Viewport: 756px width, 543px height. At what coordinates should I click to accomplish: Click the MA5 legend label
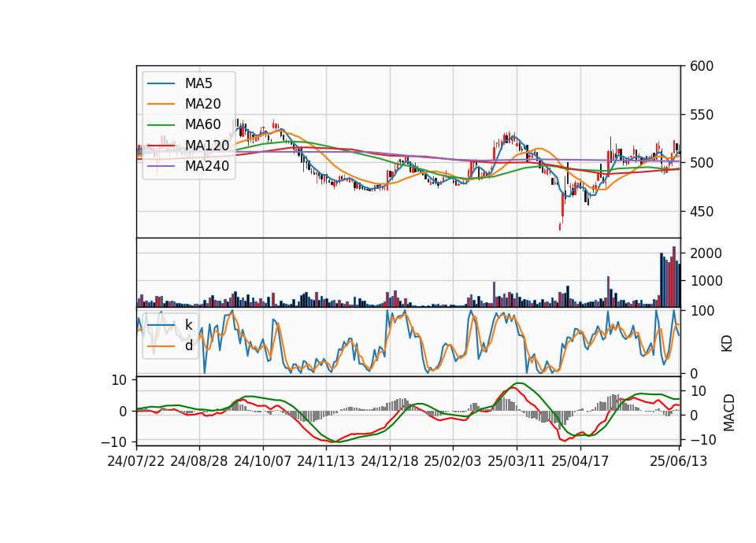click(198, 83)
